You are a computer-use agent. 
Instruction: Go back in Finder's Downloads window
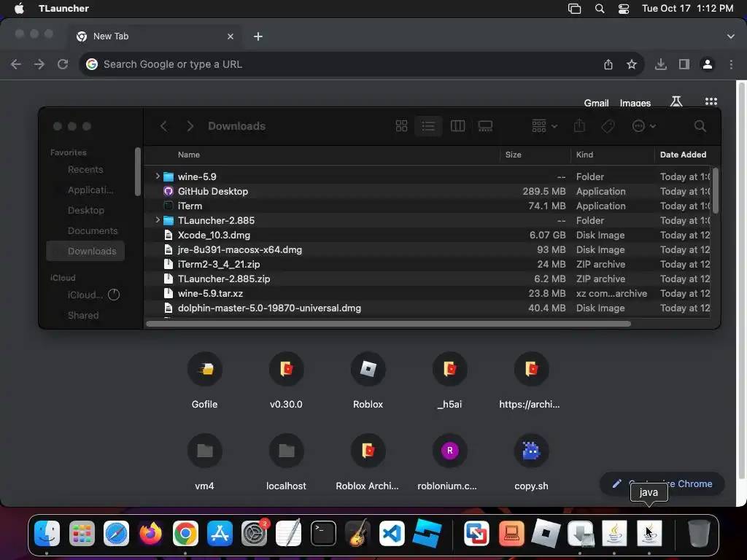pos(163,126)
